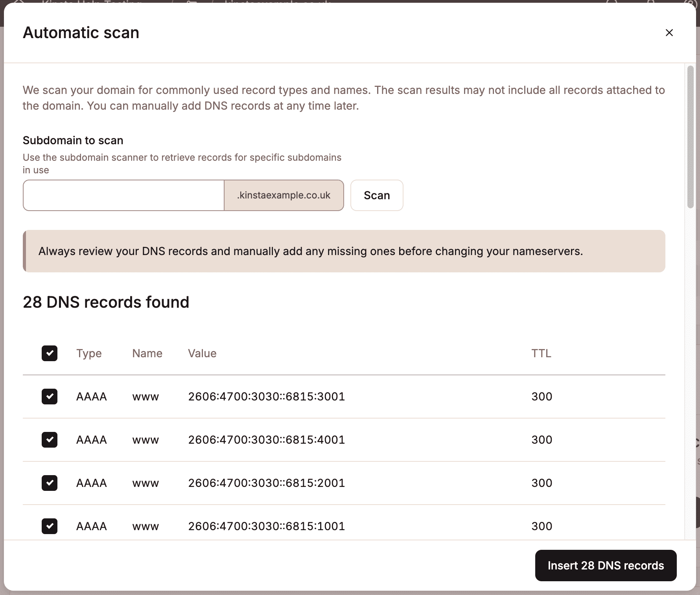Click the domain icon in the breadcrumb
This screenshot has width=700, height=595.
point(192,3)
